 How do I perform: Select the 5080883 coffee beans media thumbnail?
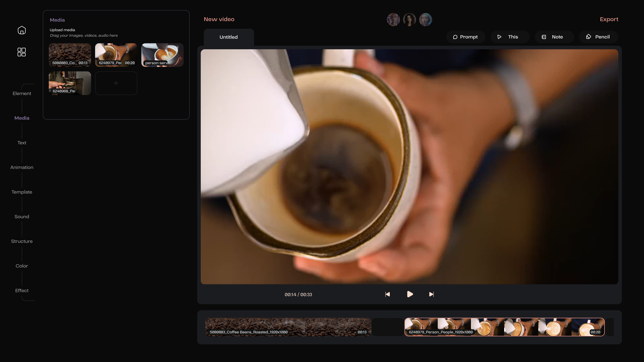(70, 55)
